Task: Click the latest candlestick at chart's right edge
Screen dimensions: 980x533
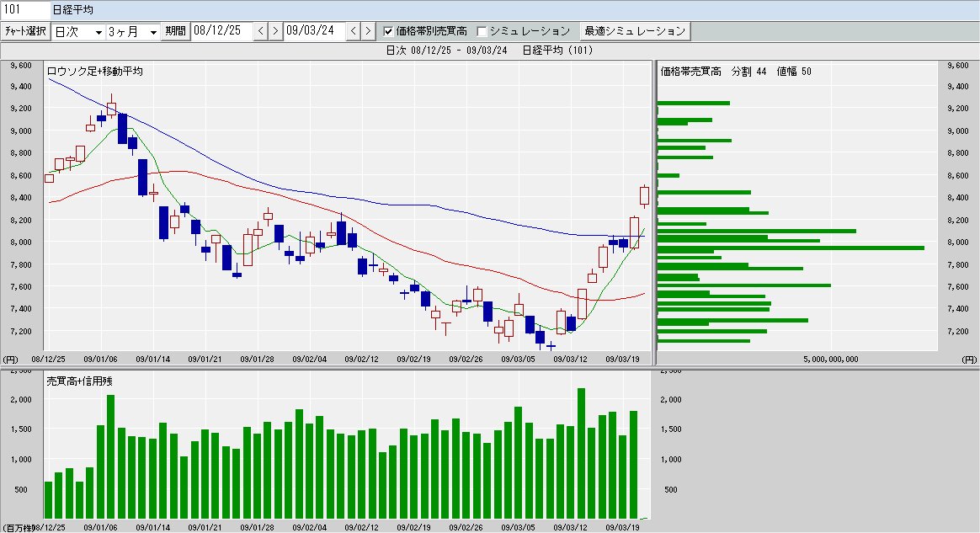Action: [x=644, y=195]
